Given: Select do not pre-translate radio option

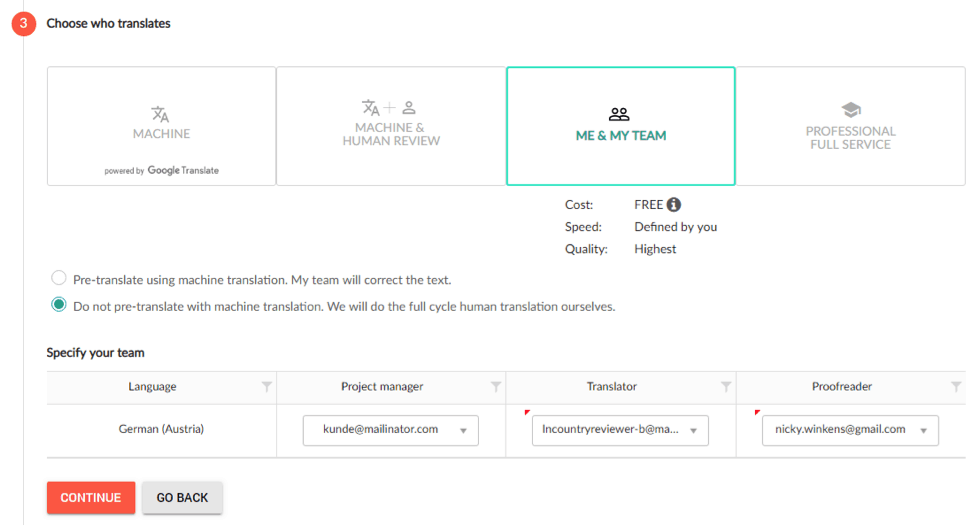Looking at the screenshot, I should (x=59, y=305).
